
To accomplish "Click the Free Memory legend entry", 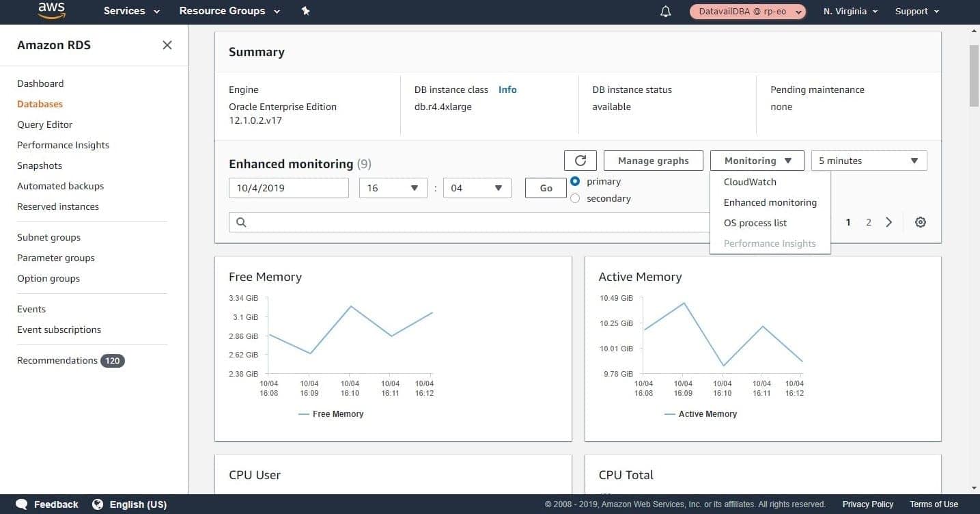I will 331,414.
